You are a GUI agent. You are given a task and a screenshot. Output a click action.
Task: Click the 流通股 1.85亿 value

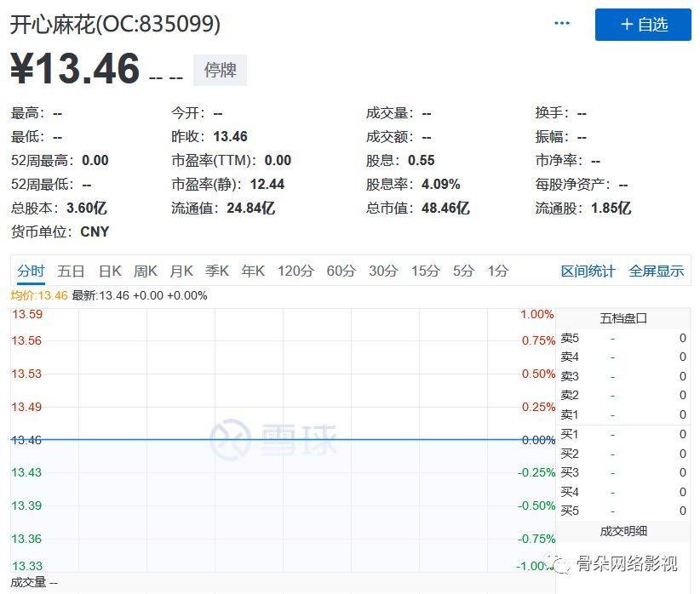(x=611, y=208)
